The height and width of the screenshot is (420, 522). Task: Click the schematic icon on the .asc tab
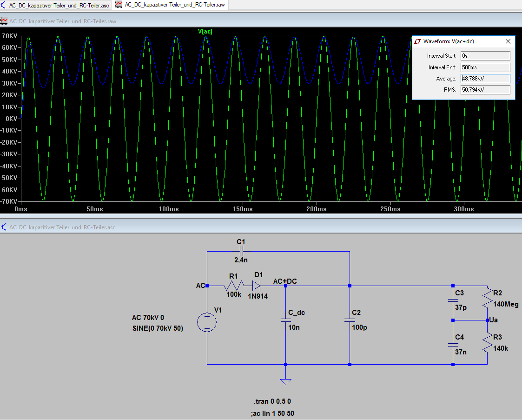[x=3, y=5]
